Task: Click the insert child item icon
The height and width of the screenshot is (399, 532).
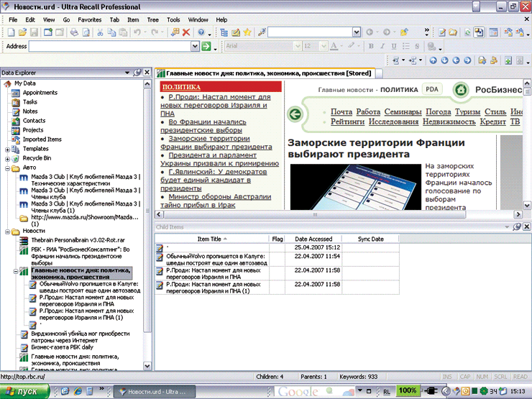Action: (x=395, y=60)
